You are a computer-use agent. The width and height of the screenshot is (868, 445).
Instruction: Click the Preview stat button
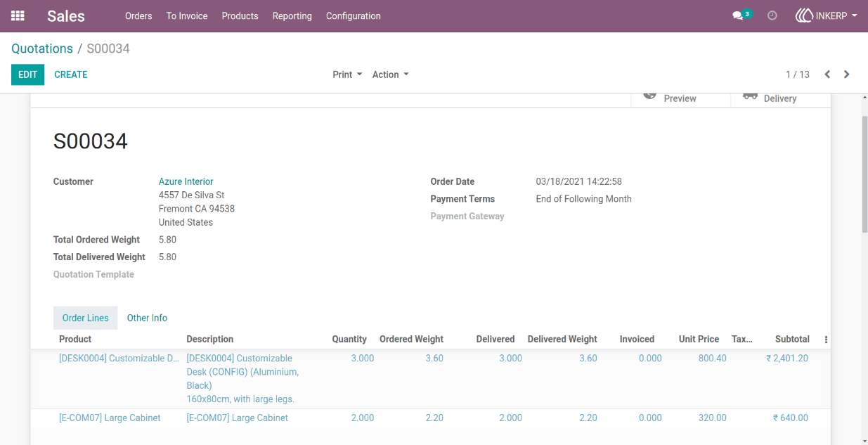[x=680, y=98]
